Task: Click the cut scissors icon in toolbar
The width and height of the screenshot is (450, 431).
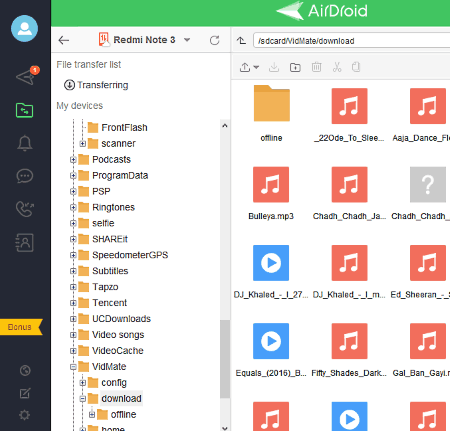Action: point(337,67)
